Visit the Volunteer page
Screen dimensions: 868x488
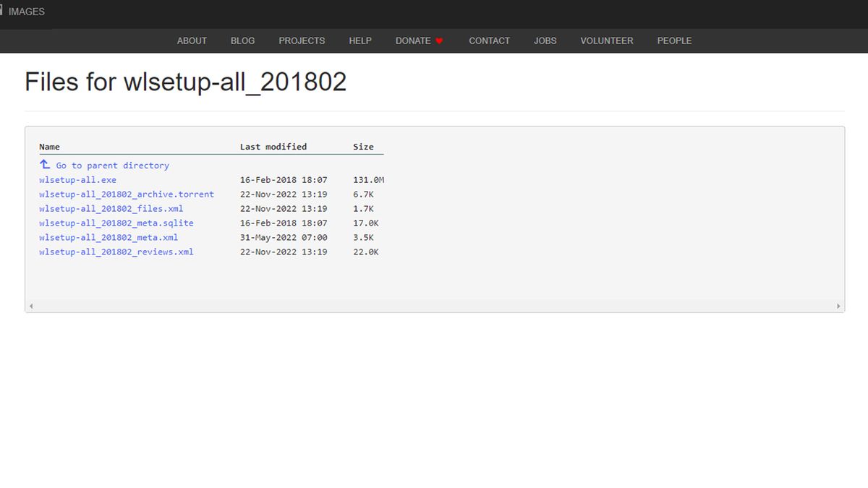tap(606, 41)
